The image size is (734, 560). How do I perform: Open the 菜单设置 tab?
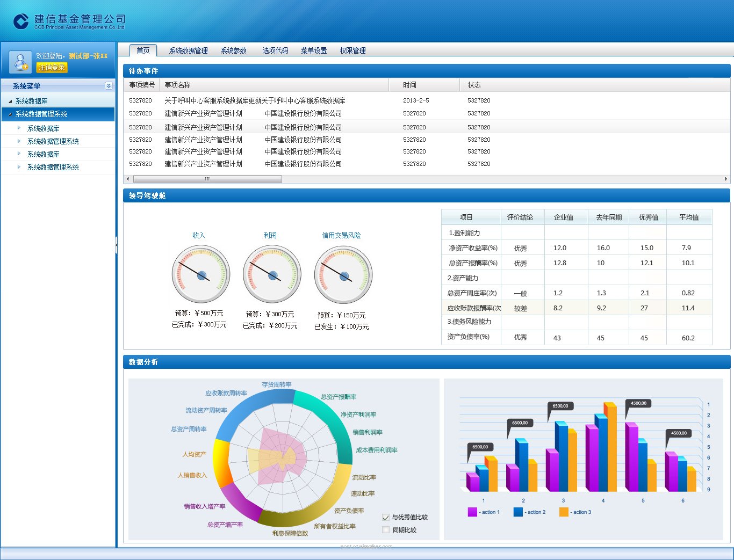[314, 50]
